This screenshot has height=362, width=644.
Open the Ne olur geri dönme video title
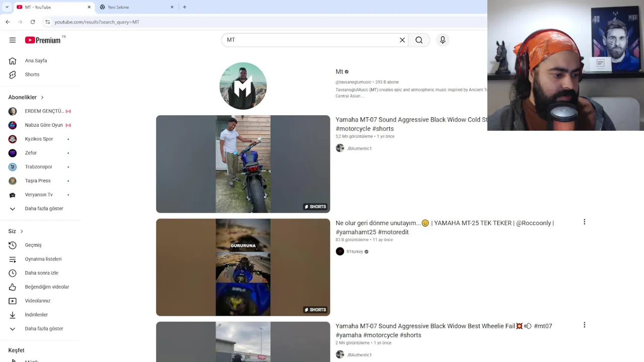(x=445, y=227)
